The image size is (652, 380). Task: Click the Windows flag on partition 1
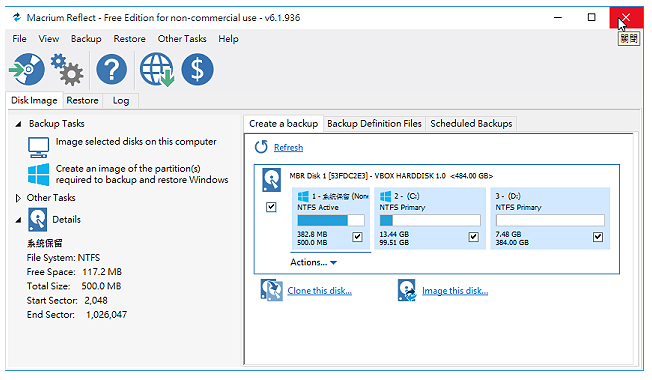coord(303,196)
